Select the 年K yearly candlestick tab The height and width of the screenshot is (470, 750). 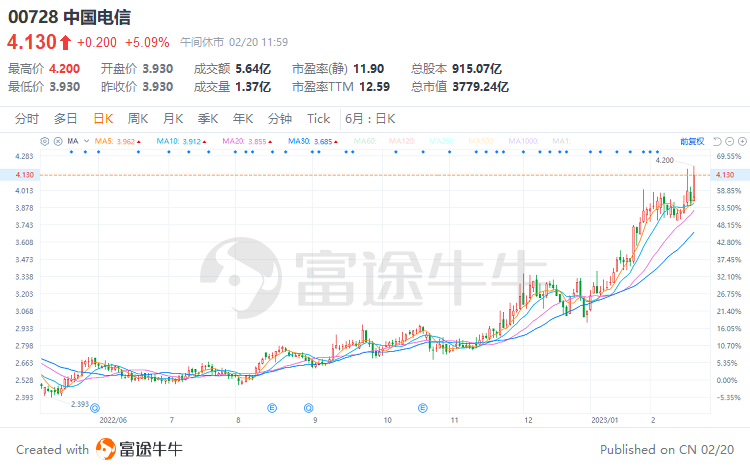pyautogui.click(x=243, y=119)
